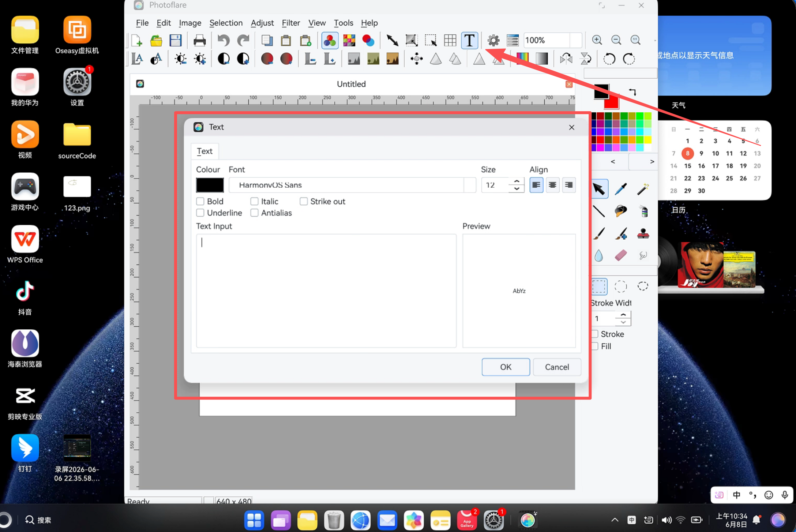This screenshot has height=532, width=796.
Task: Click the New file icon in toolbar
Action: click(137, 41)
